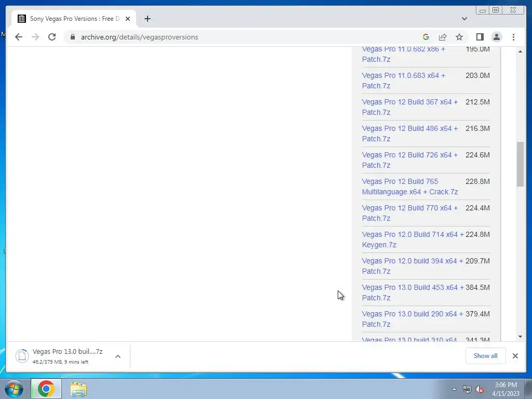The height and width of the screenshot is (399, 532).
Task: Show all downloads
Action: pyautogui.click(x=486, y=356)
